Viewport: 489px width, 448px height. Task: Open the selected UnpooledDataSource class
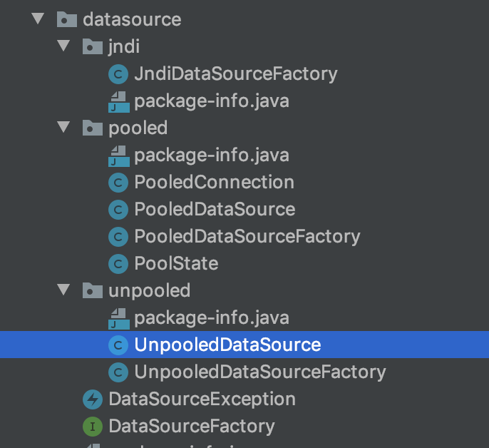(227, 345)
